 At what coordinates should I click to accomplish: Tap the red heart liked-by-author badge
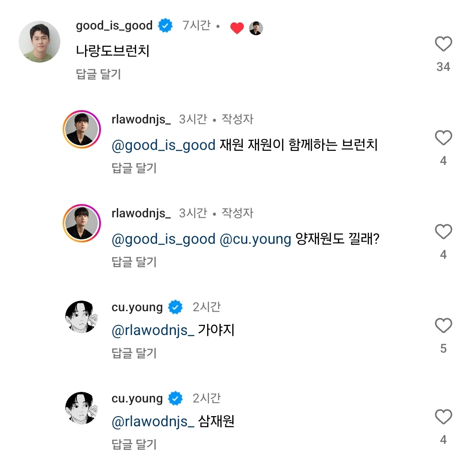point(237,28)
